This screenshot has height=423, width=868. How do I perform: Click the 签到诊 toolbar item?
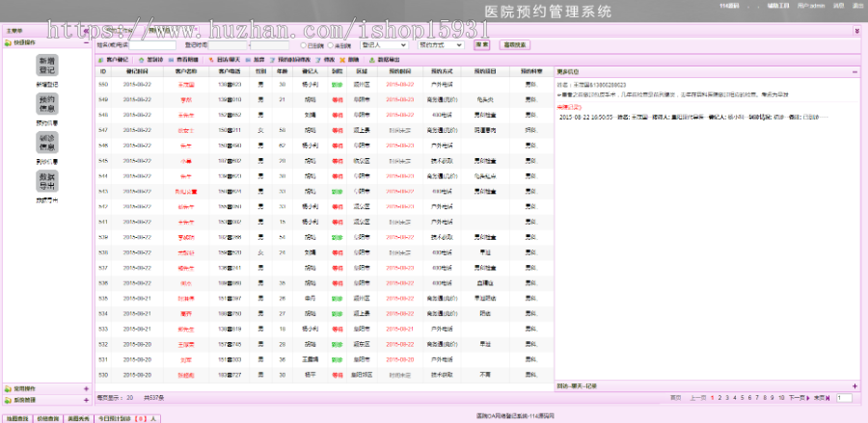click(150, 60)
